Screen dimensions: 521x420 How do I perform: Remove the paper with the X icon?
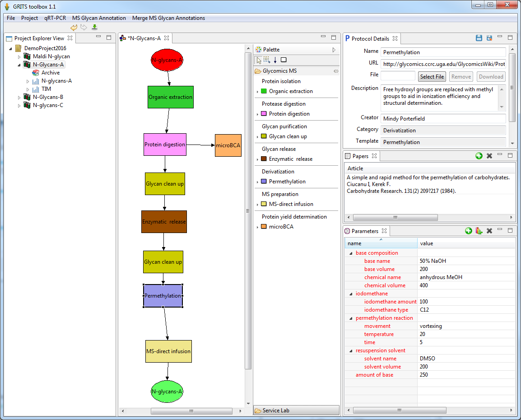click(489, 155)
